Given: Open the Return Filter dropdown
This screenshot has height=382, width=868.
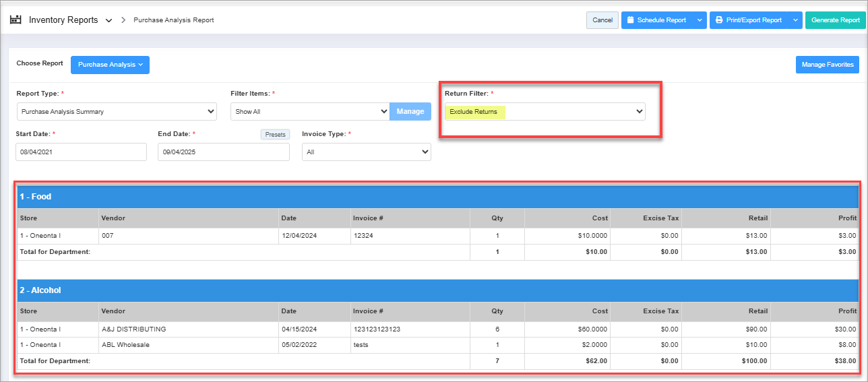Looking at the screenshot, I should (x=545, y=112).
